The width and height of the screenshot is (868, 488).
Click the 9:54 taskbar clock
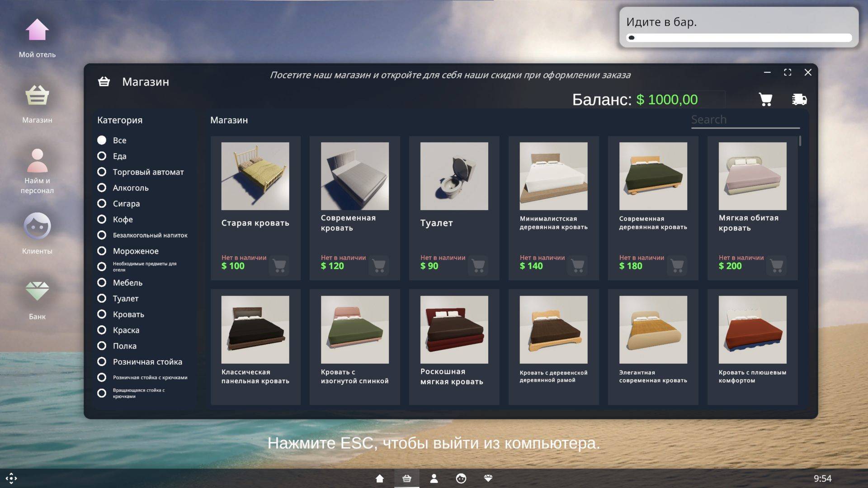(822, 479)
